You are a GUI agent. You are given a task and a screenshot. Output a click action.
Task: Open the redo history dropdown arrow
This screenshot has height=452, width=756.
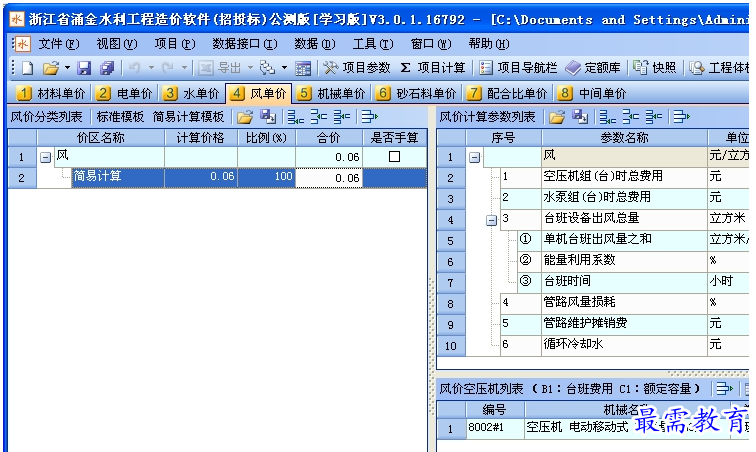click(184, 68)
